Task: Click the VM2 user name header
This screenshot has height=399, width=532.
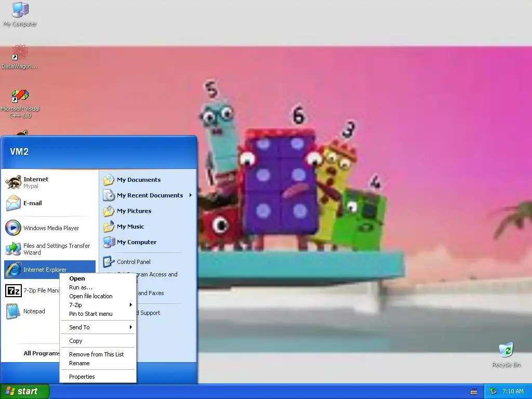Action: (19, 152)
